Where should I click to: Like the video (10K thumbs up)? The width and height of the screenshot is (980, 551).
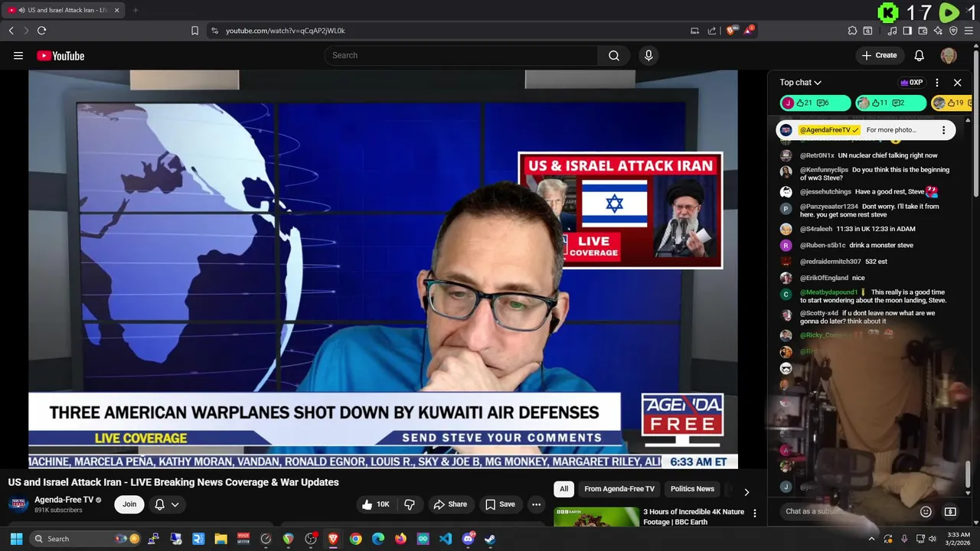point(376,504)
